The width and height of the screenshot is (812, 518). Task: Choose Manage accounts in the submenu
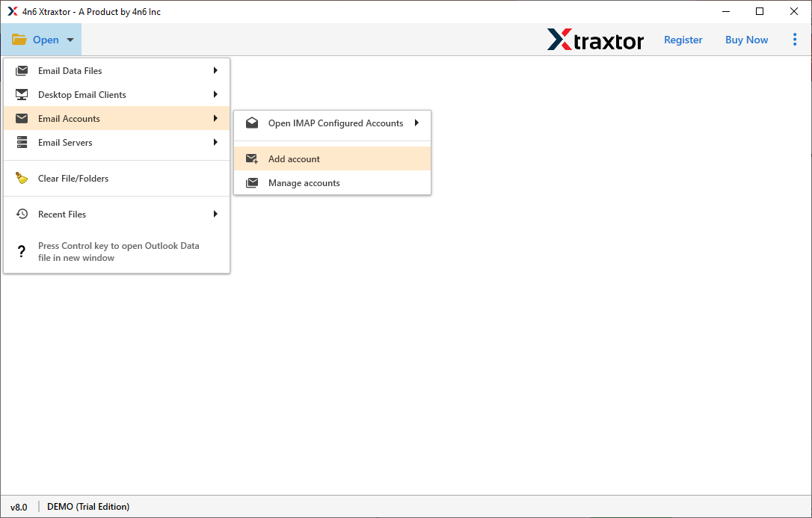(304, 182)
